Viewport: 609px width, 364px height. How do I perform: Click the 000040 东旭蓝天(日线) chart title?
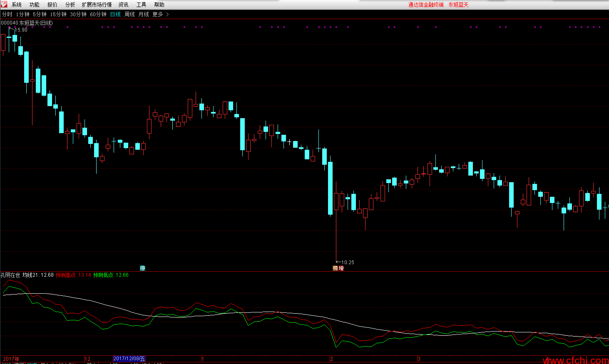[27, 23]
